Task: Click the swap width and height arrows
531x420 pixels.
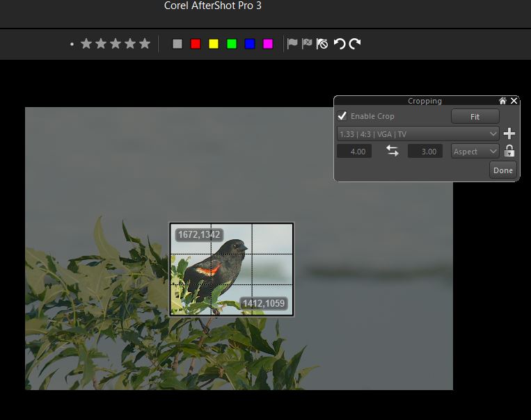Action: 393,151
